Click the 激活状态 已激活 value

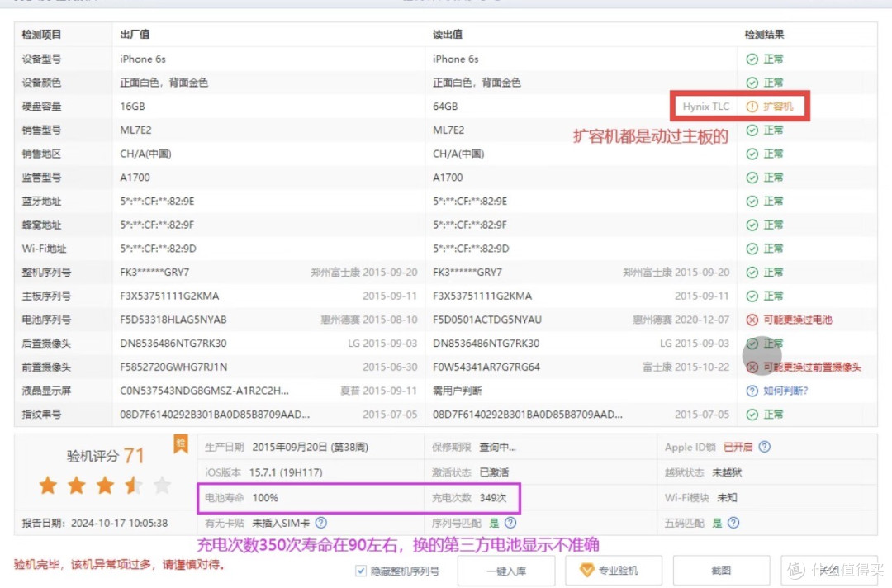(494, 472)
